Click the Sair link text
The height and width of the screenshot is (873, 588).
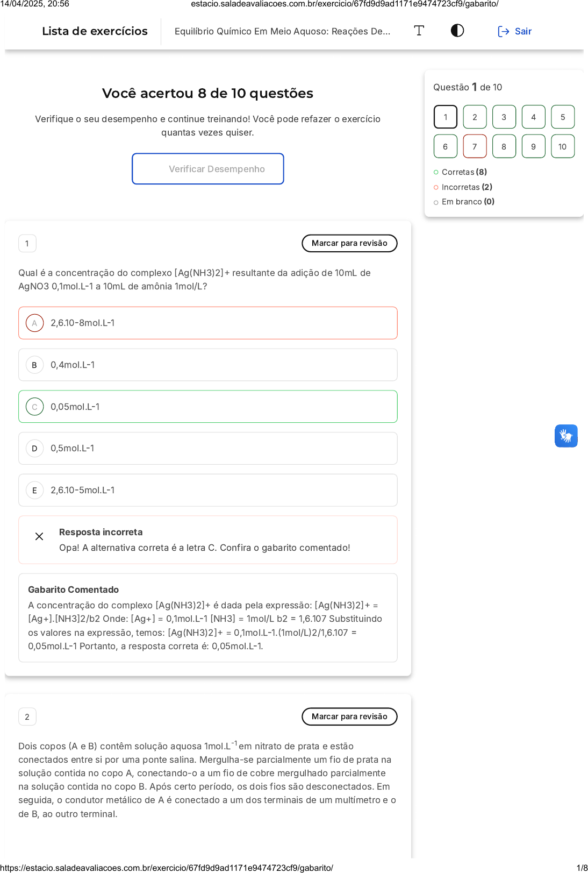point(523,31)
